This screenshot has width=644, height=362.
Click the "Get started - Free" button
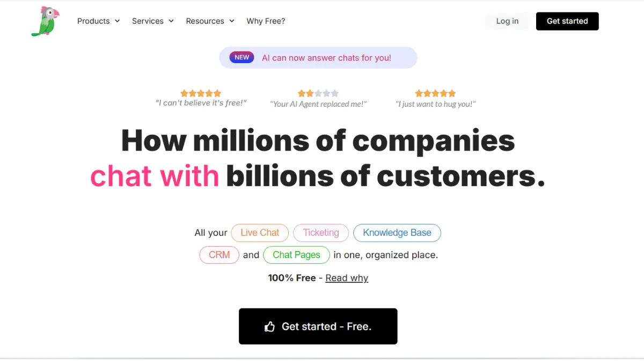(x=318, y=326)
